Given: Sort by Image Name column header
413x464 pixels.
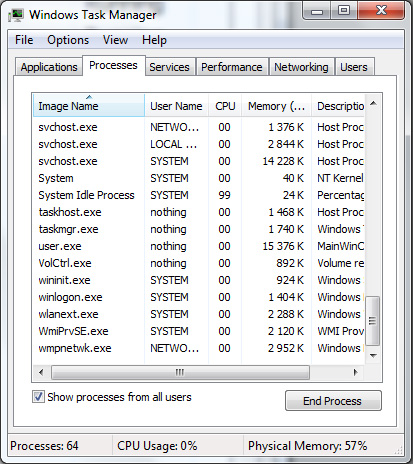Looking at the screenshot, I should point(89,106).
